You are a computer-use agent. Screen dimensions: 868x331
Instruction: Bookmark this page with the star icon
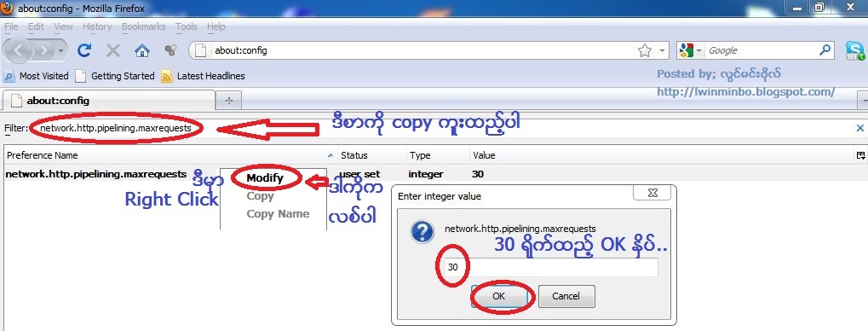[x=644, y=51]
